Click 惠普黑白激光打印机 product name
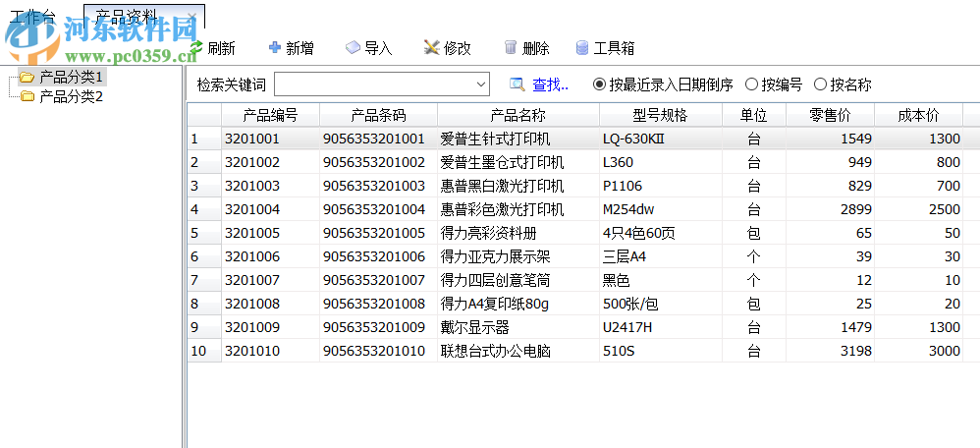Image resolution: width=980 pixels, height=448 pixels. click(503, 186)
